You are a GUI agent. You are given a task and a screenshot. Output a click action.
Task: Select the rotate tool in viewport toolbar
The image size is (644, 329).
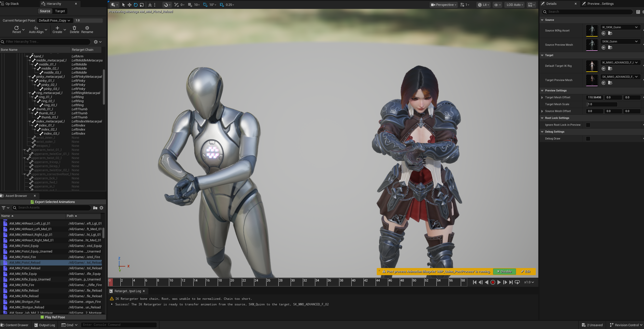(x=136, y=5)
